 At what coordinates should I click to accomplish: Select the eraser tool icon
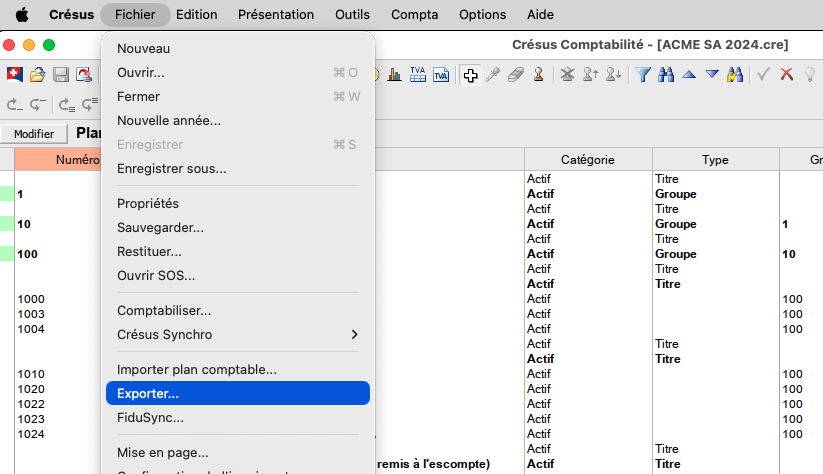[x=515, y=75]
